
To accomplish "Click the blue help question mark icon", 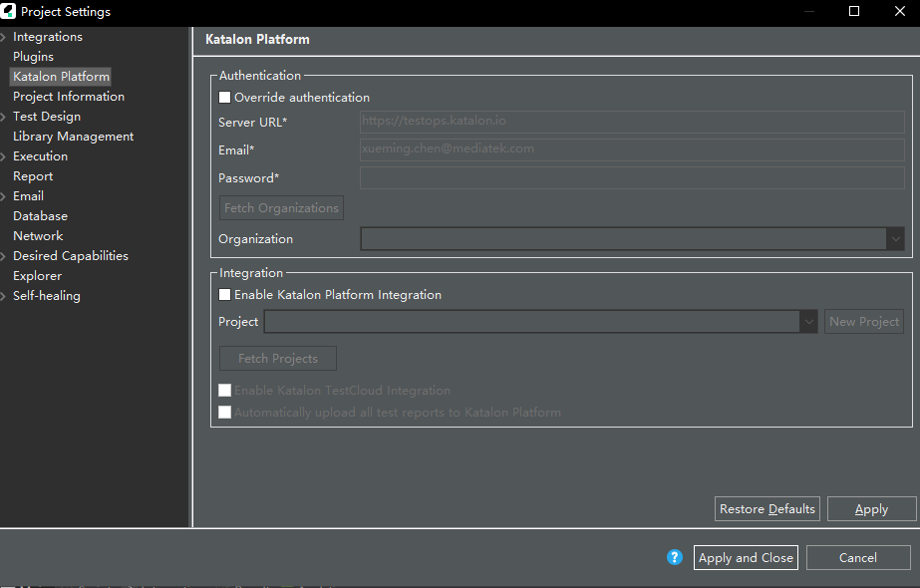I will (675, 557).
